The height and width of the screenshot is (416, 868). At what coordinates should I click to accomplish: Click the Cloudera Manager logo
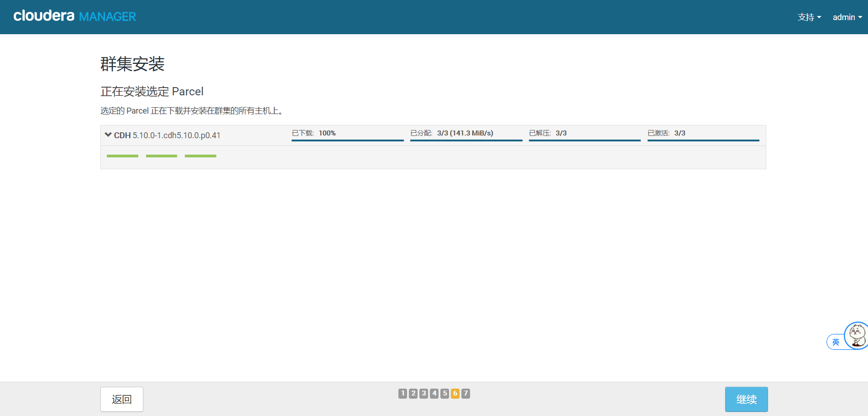click(x=75, y=16)
